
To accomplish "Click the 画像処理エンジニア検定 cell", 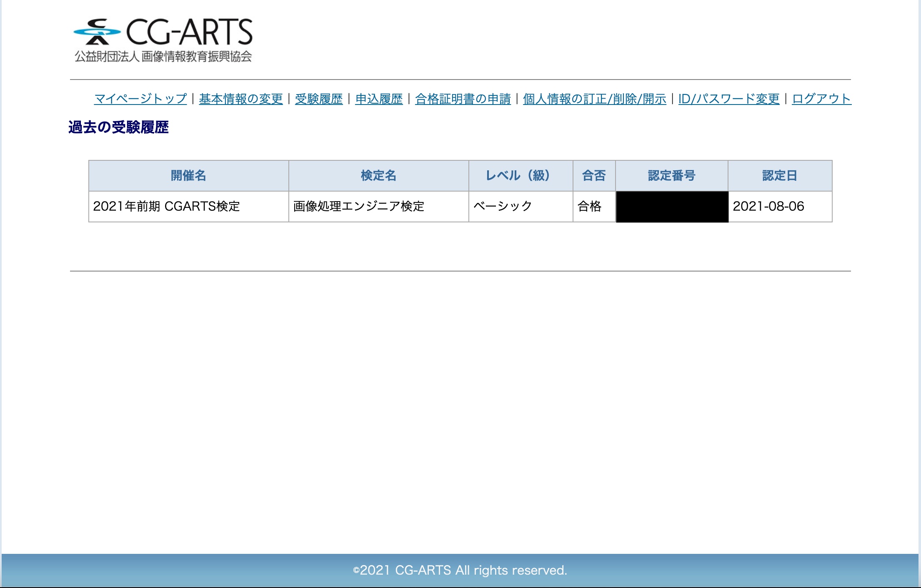I will pos(358,207).
